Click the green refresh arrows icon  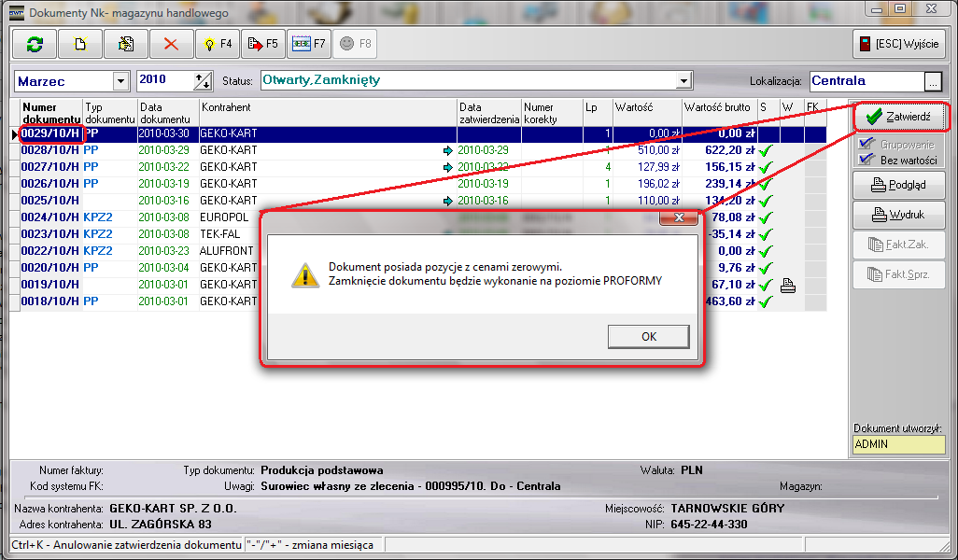(x=35, y=44)
